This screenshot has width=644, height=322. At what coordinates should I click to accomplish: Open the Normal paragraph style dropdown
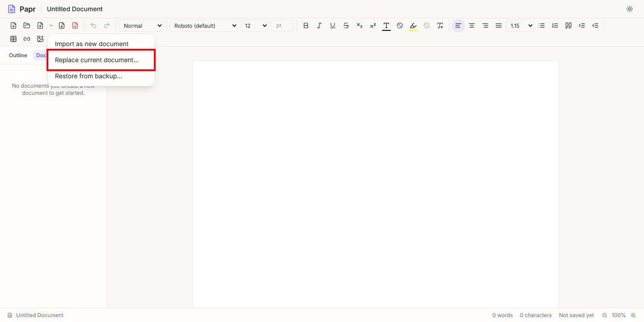(141, 25)
